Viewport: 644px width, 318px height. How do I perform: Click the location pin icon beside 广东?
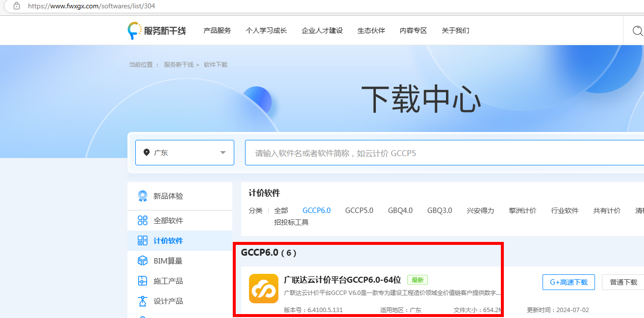click(x=147, y=153)
